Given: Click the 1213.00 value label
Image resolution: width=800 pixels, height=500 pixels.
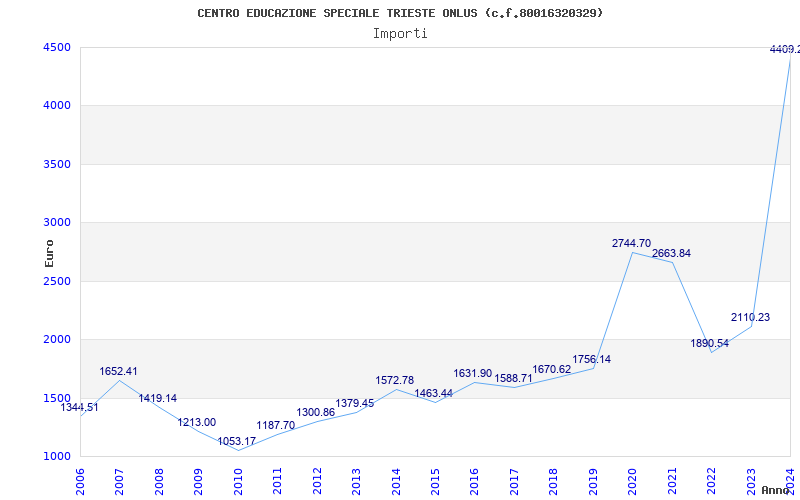Looking at the screenshot, I should pos(197,422).
